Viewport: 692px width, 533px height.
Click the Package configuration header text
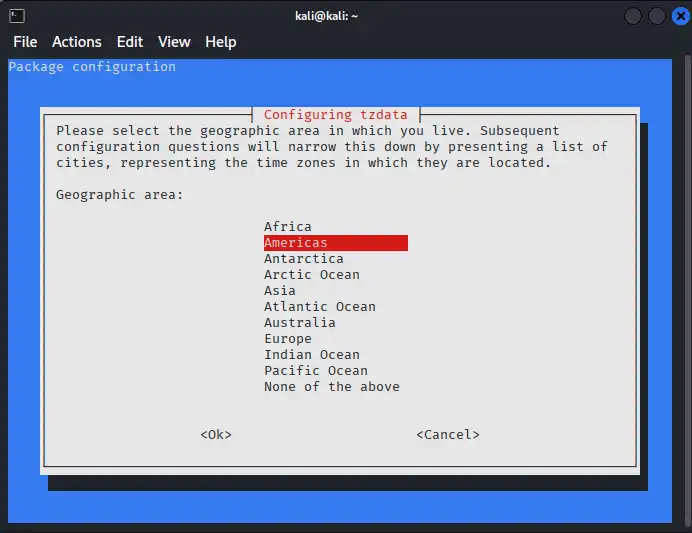tap(92, 67)
